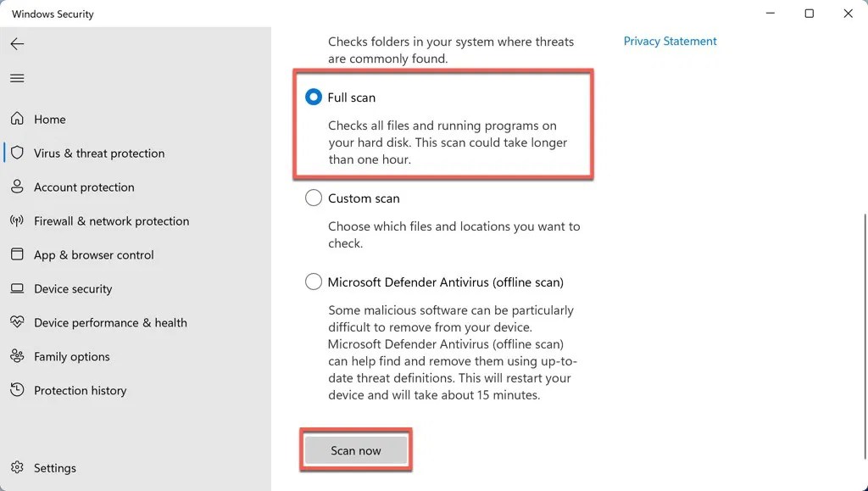This screenshot has height=491, width=868.
Task: Click the Home icon in the sidebar
Action: [x=18, y=119]
